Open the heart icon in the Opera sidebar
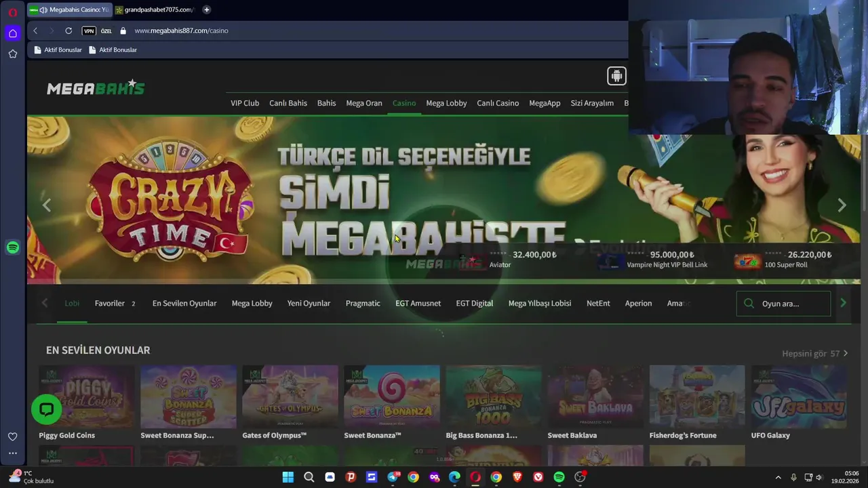The width and height of the screenshot is (868, 488). (12, 436)
